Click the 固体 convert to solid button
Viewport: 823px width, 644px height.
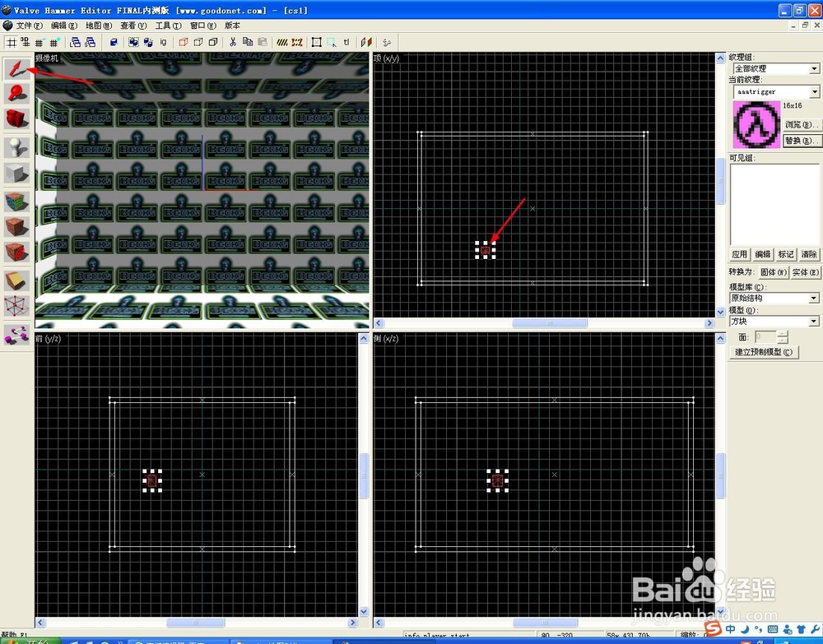pyautogui.click(x=774, y=272)
